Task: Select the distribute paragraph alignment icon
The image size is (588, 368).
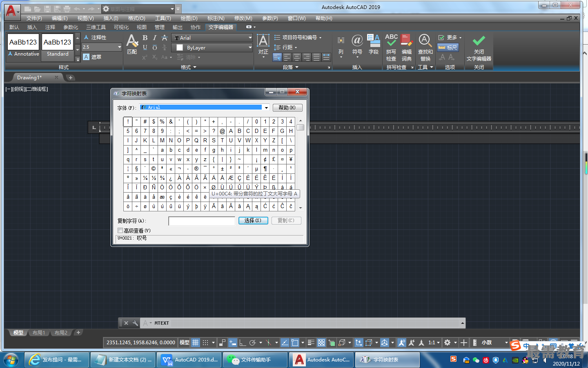Action: pos(326,57)
